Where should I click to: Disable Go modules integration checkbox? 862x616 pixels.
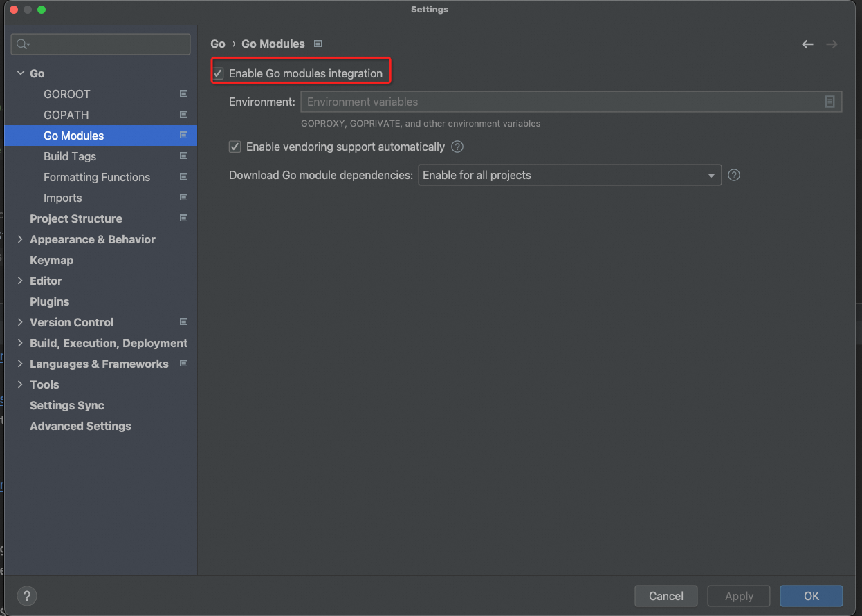[219, 73]
